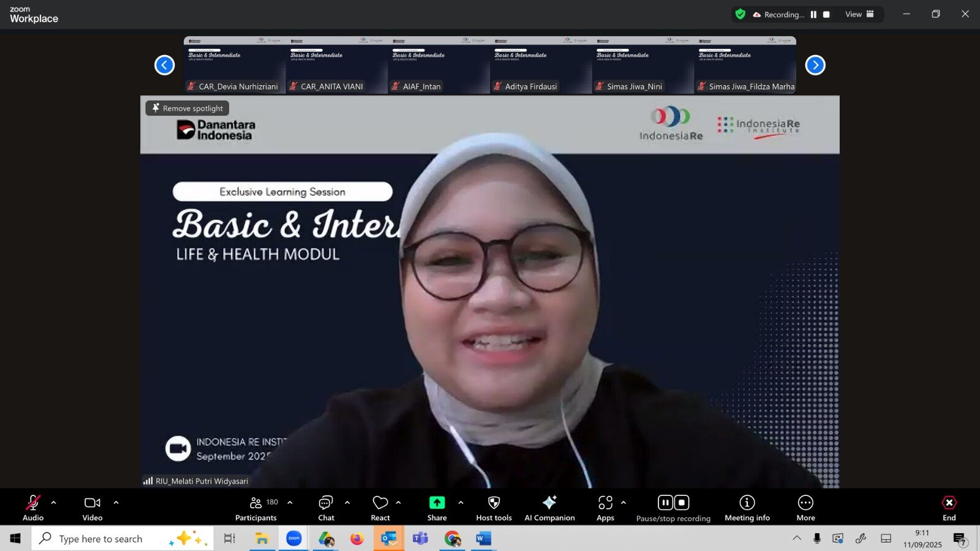The image size is (980, 551).
Task: Go to next page of participant thumbnails
Action: (x=815, y=65)
